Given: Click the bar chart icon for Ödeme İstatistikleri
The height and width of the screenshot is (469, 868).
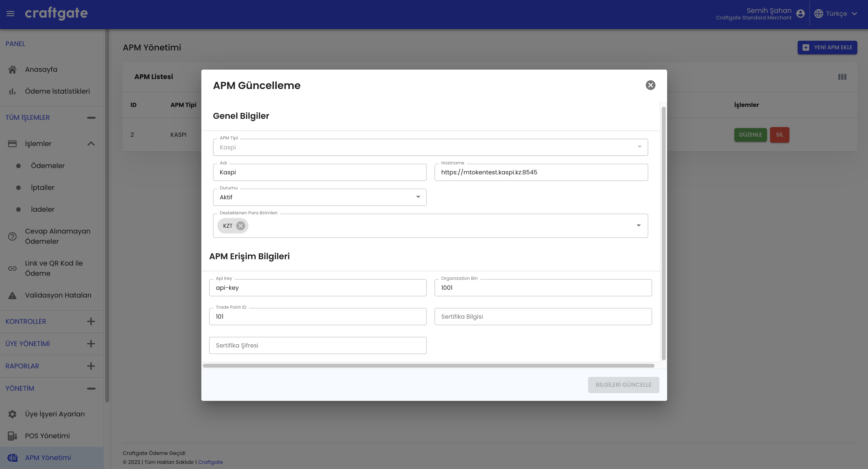Looking at the screenshot, I should (12, 91).
